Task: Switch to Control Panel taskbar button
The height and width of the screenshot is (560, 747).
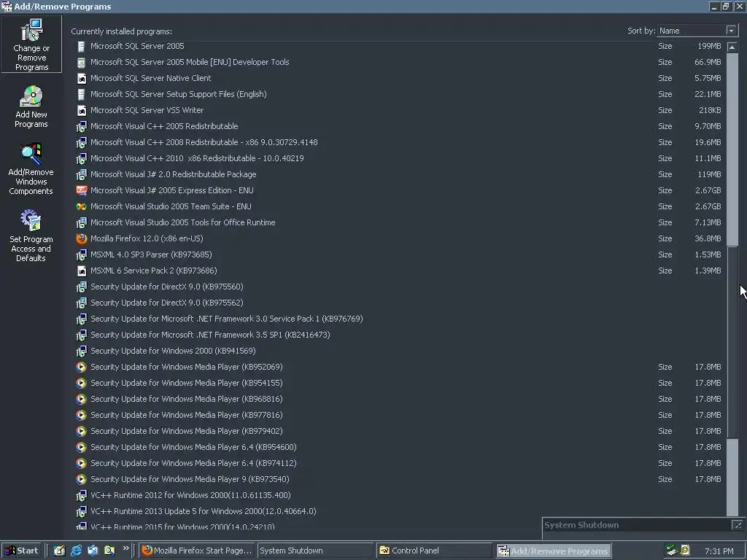Action: (x=434, y=551)
